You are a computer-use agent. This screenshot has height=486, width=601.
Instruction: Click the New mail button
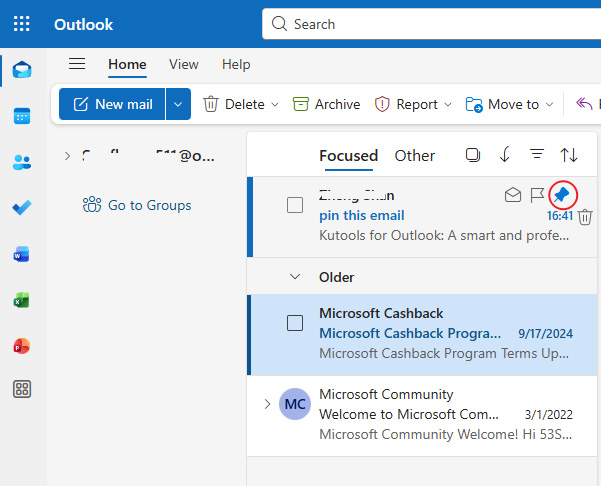[x=112, y=104]
